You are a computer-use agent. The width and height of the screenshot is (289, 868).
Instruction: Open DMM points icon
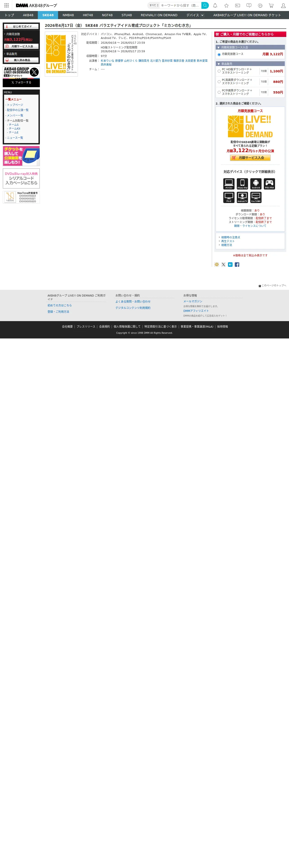point(260,5)
